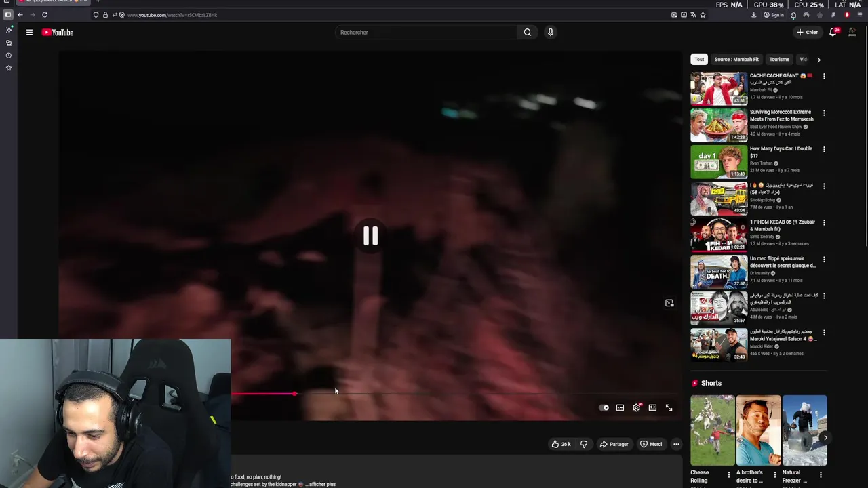Open options for Maroki Yatajawal Saison 4
The width and height of the screenshot is (868, 488).
[x=824, y=332]
